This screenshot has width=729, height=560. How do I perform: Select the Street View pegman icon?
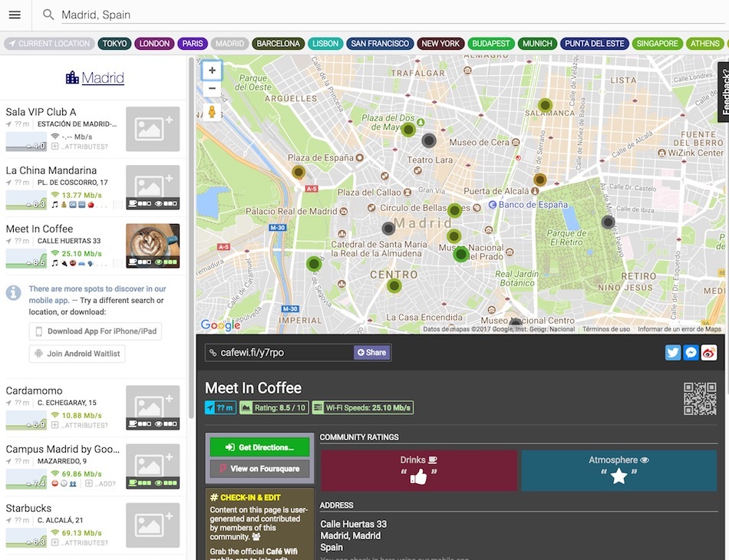212,112
